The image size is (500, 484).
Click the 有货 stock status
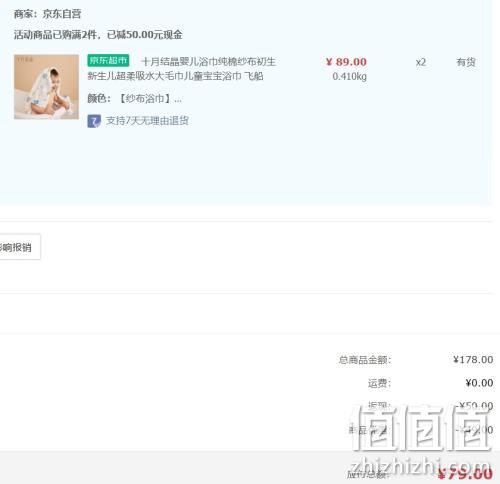click(x=466, y=62)
